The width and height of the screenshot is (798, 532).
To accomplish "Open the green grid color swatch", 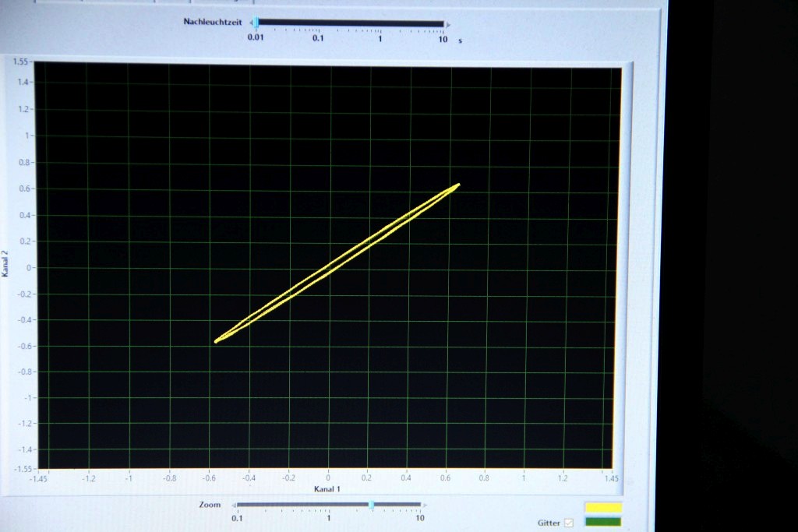I will coord(603,521).
